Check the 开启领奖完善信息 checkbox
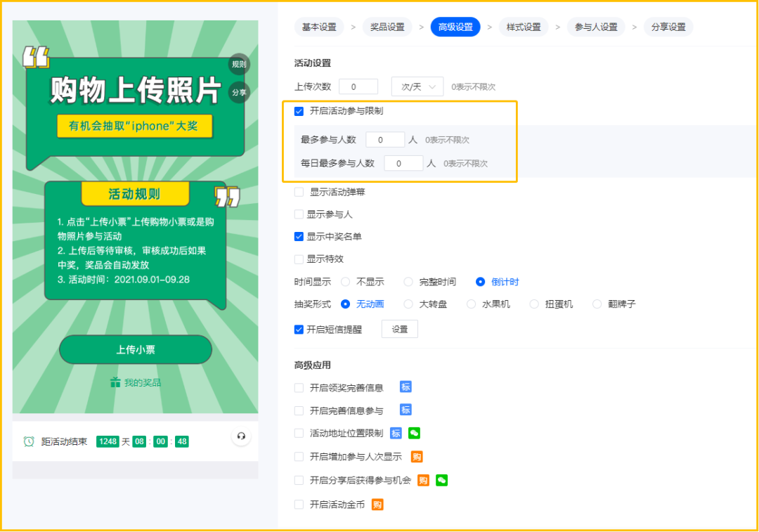The width and height of the screenshot is (759, 532). coord(299,388)
